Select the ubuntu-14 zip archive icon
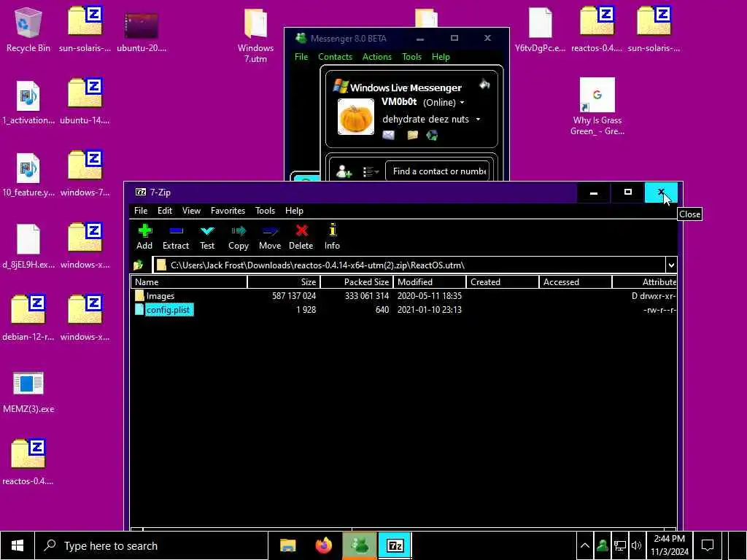 (x=85, y=102)
